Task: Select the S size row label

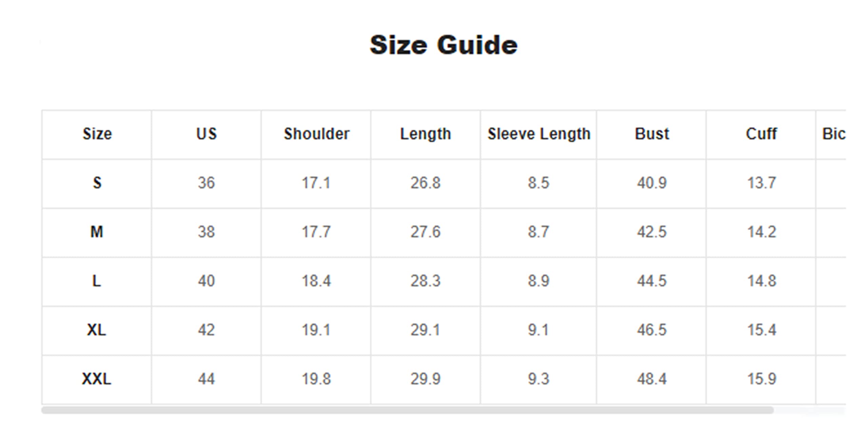Action: 97,183
